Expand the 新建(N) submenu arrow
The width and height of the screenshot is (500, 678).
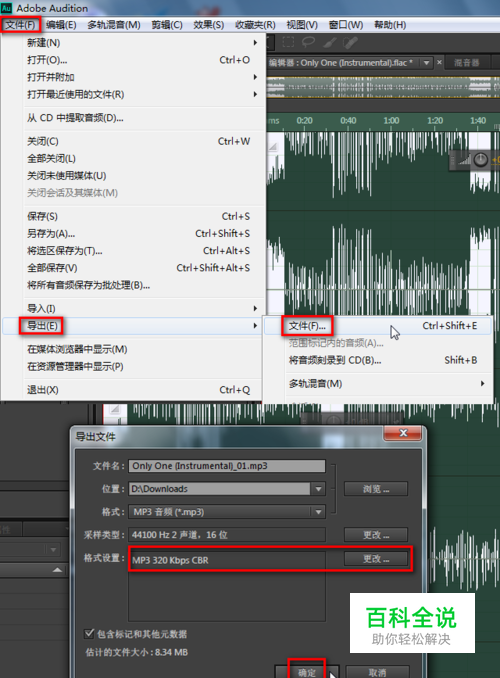(x=256, y=43)
